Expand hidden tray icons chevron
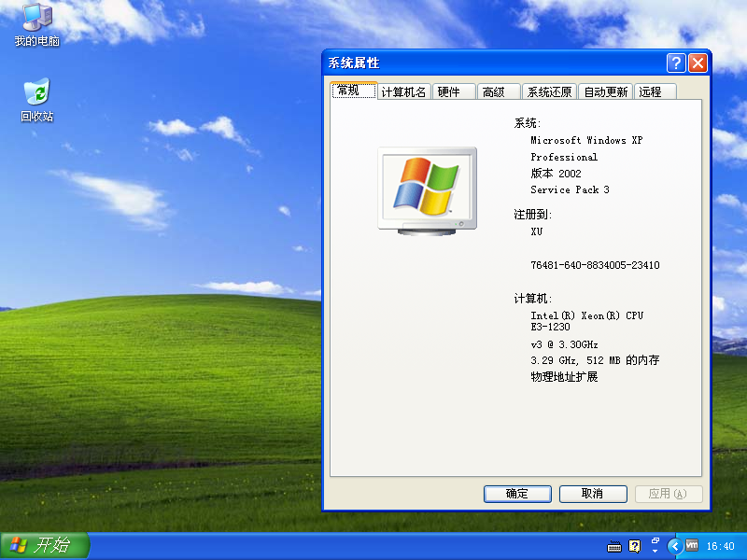This screenshot has width=747, height=560. click(674, 546)
